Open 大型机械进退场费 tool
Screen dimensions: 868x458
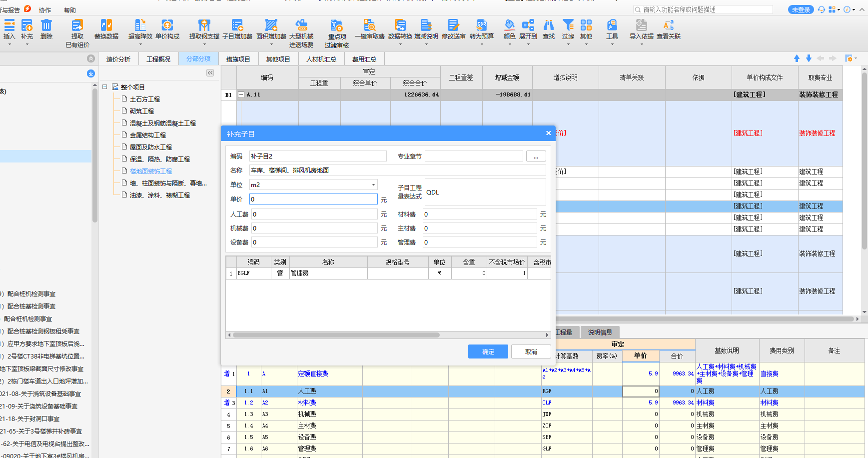point(301,33)
